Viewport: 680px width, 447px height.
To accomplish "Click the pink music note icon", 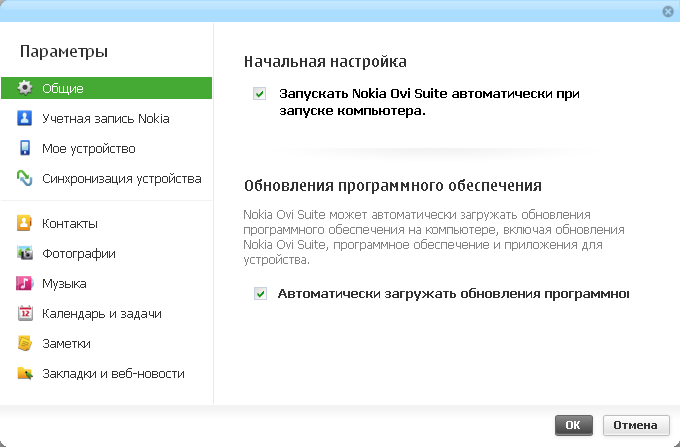I will tap(25, 283).
